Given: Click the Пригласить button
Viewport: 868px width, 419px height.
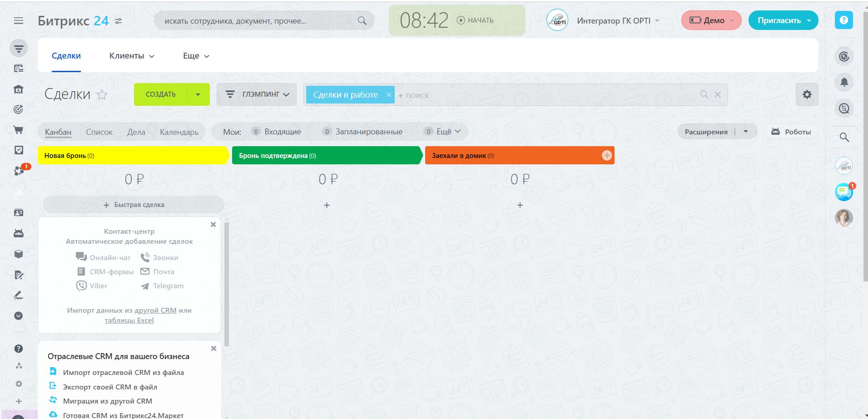Looking at the screenshot, I should point(779,20).
